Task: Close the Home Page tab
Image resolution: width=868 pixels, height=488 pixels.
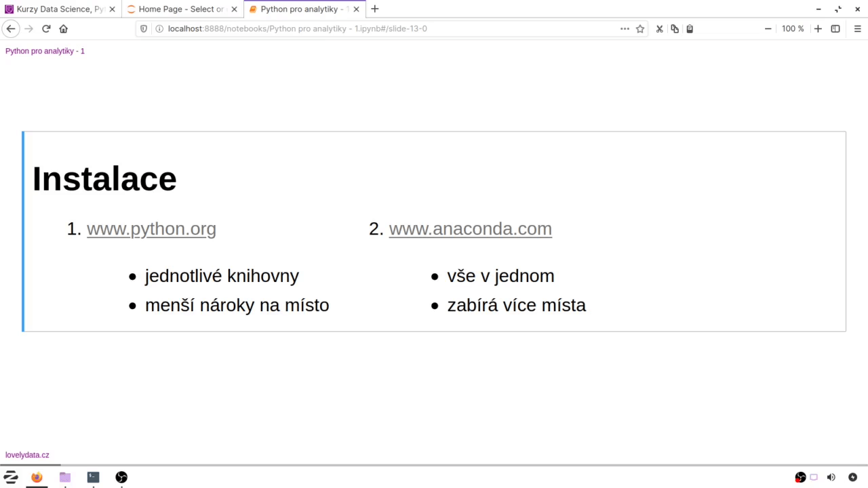Action: (x=234, y=9)
